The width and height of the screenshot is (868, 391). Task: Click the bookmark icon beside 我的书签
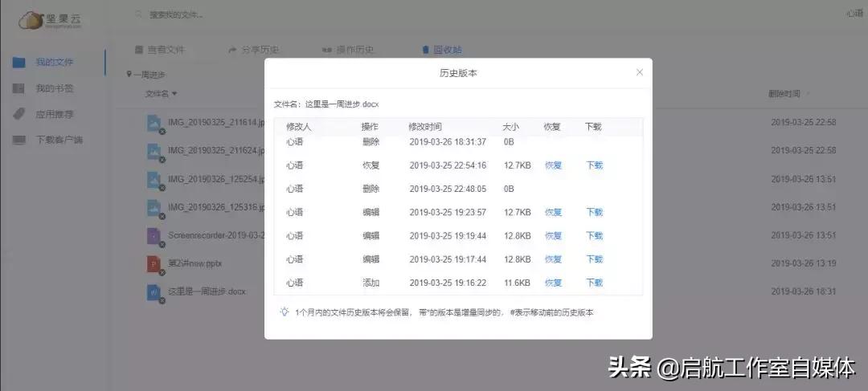(x=18, y=88)
